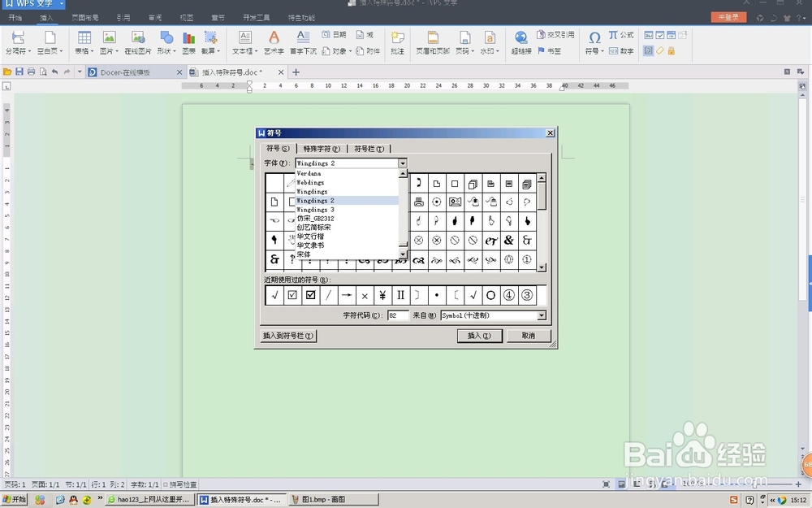Open the 开始 ribbon tab
812x508 pixels.
(x=15, y=18)
